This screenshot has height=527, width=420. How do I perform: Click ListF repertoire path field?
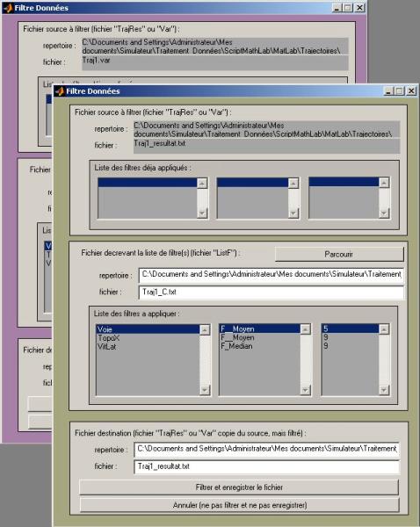pos(271,275)
